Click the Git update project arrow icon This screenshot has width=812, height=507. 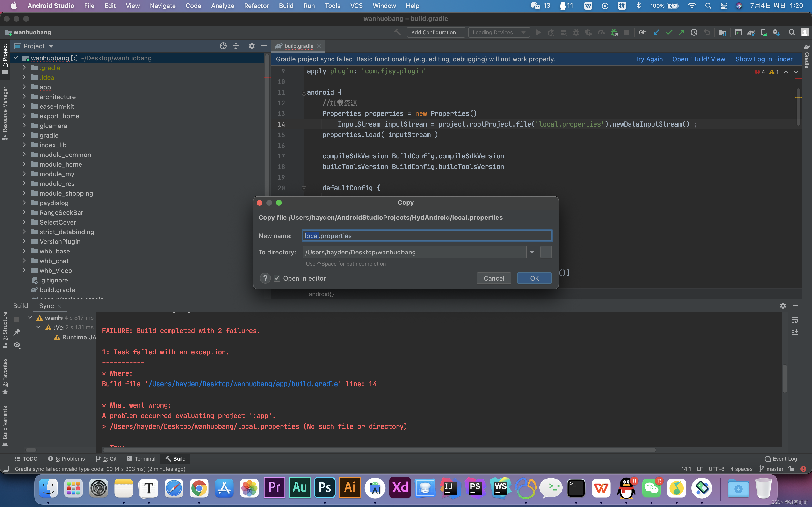[656, 33]
